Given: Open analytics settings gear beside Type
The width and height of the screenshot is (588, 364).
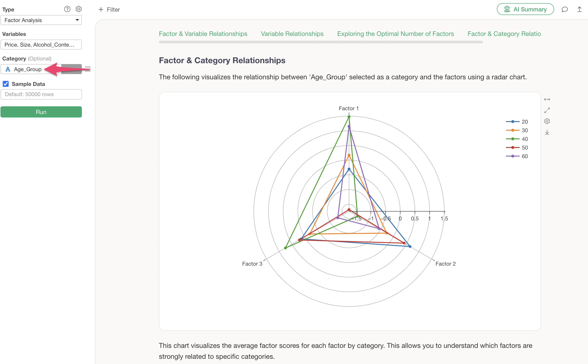Looking at the screenshot, I should [78, 9].
